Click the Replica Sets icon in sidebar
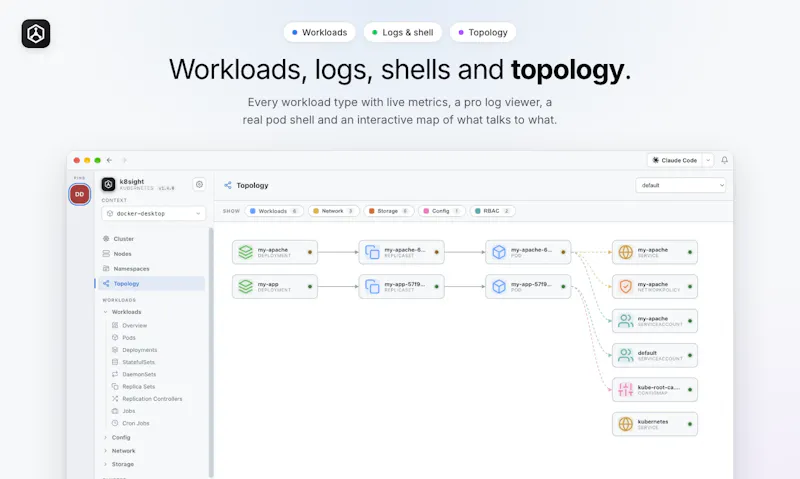Viewport: 800px width, 479px height. (115, 386)
